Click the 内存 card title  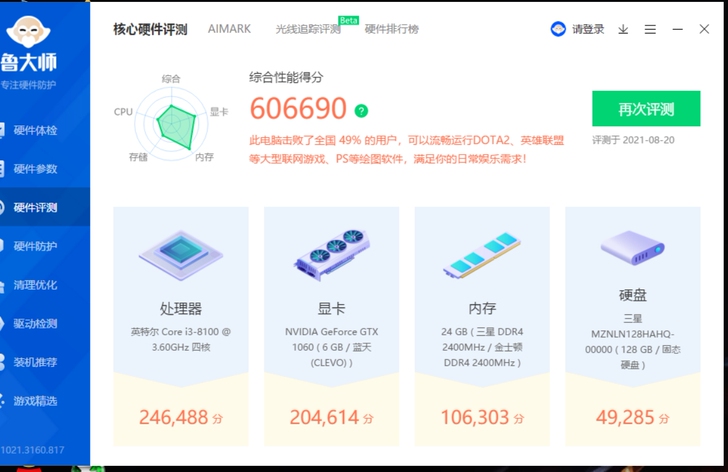pyautogui.click(x=482, y=309)
